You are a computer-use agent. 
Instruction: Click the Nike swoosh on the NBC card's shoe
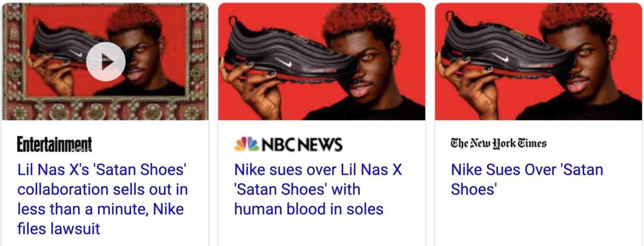[x=285, y=63]
